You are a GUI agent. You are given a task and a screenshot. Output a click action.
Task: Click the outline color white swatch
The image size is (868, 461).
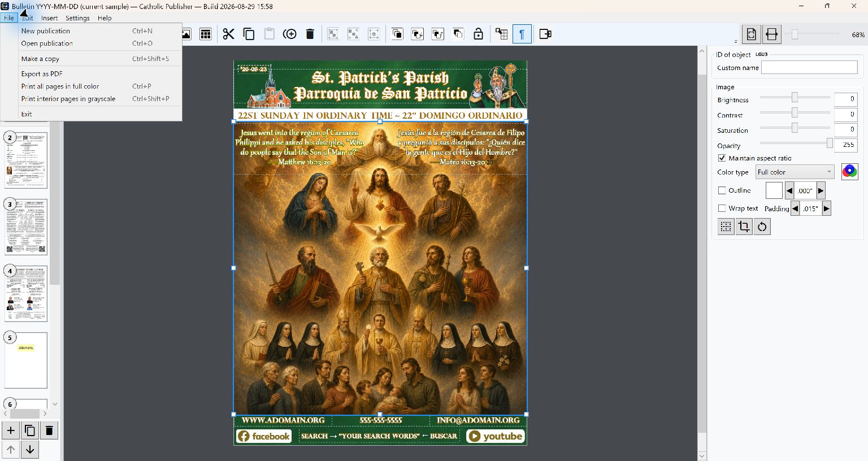(x=774, y=190)
